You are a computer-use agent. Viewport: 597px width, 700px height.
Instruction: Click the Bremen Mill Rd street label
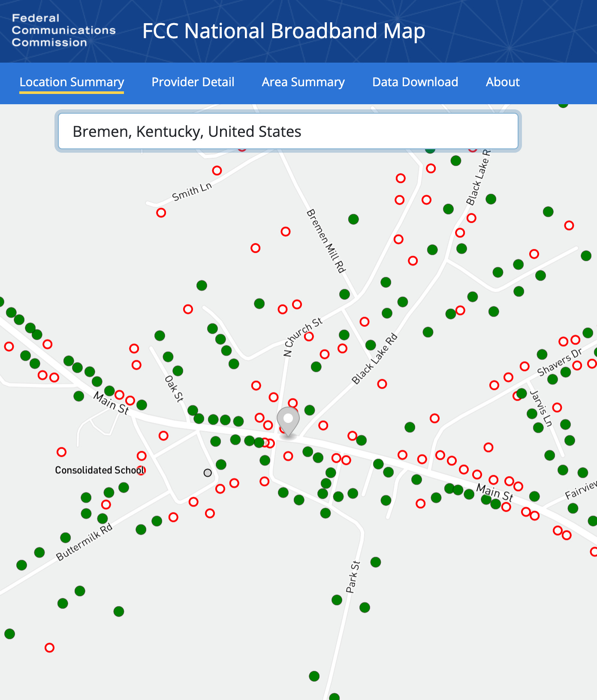326,241
